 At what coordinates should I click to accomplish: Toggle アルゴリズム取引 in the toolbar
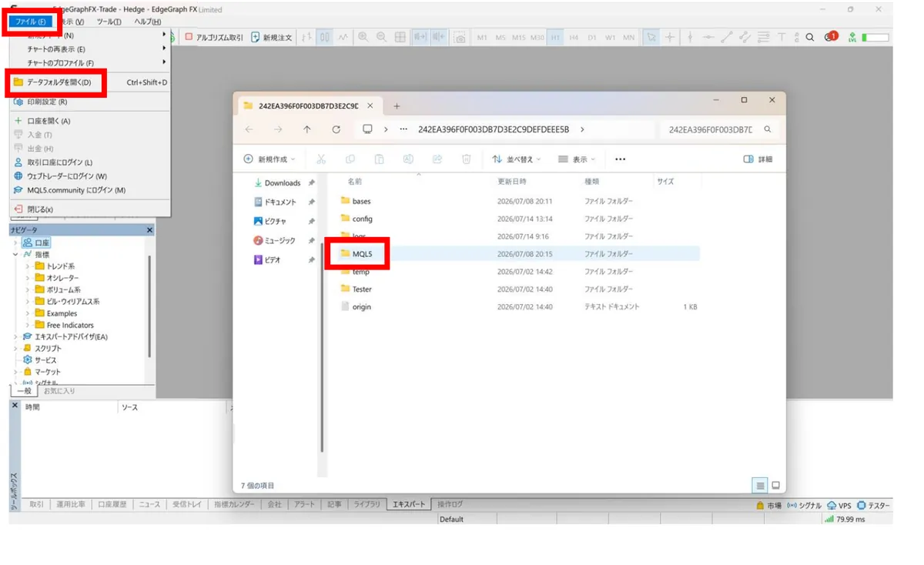[214, 37]
